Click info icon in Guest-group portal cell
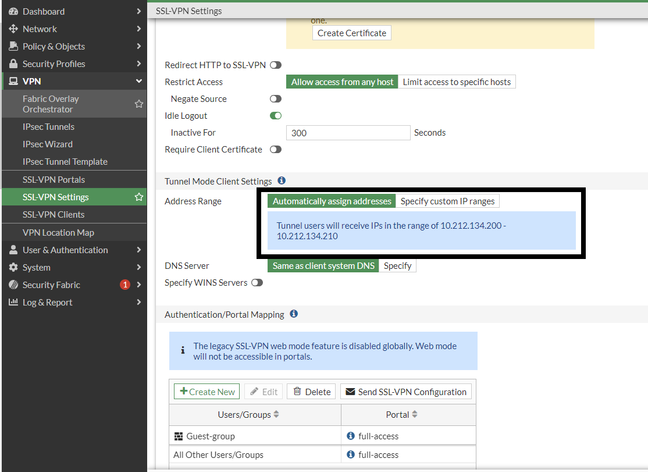This screenshot has height=472, width=648. point(350,436)
